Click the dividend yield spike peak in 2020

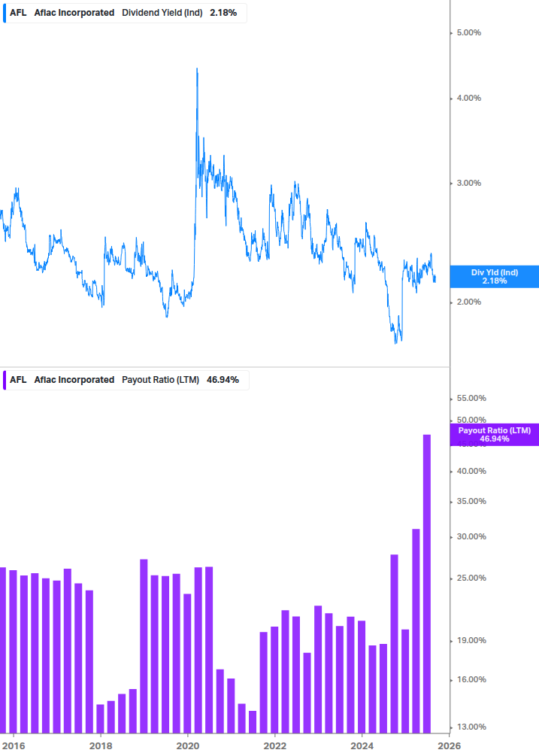point(197,69)
